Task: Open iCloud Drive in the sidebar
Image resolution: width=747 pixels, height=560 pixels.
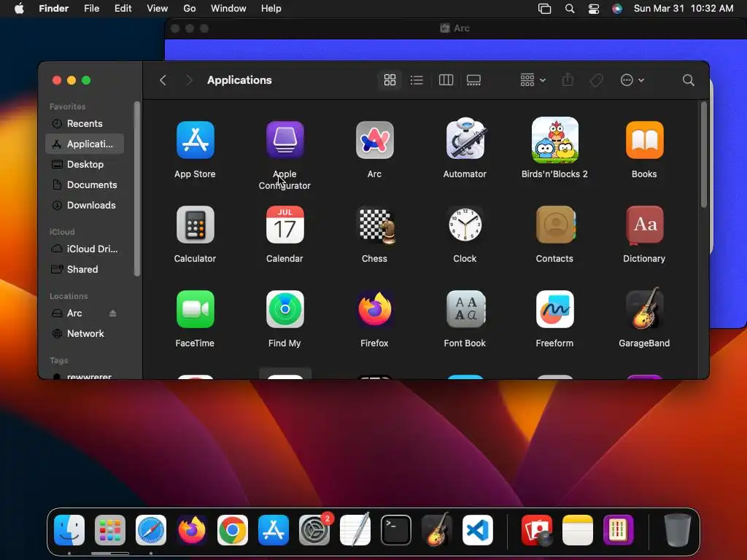Action: point(85,249)
